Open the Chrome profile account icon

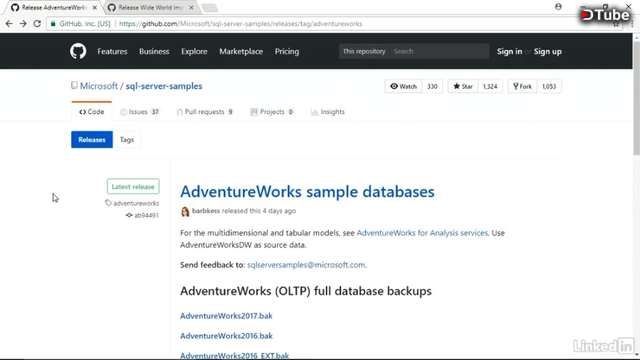[x=558, y=7]
